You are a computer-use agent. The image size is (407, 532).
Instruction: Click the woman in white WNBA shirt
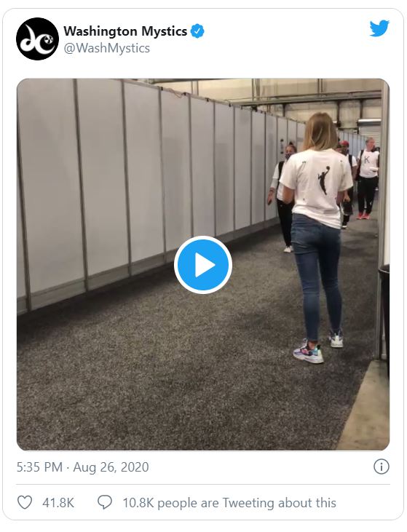[317, 234]
